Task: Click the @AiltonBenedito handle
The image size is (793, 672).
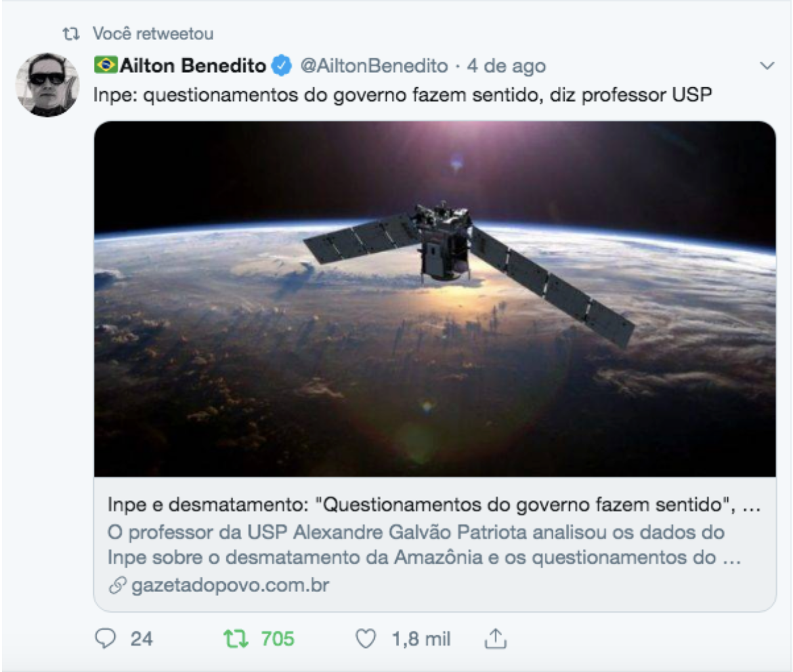Action: point(374,66)
